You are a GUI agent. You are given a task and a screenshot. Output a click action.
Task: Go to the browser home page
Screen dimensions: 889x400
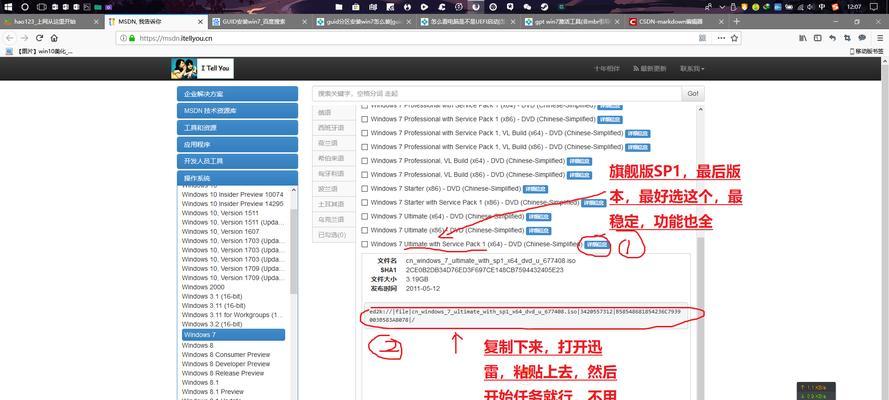click(x=54, y=38)
